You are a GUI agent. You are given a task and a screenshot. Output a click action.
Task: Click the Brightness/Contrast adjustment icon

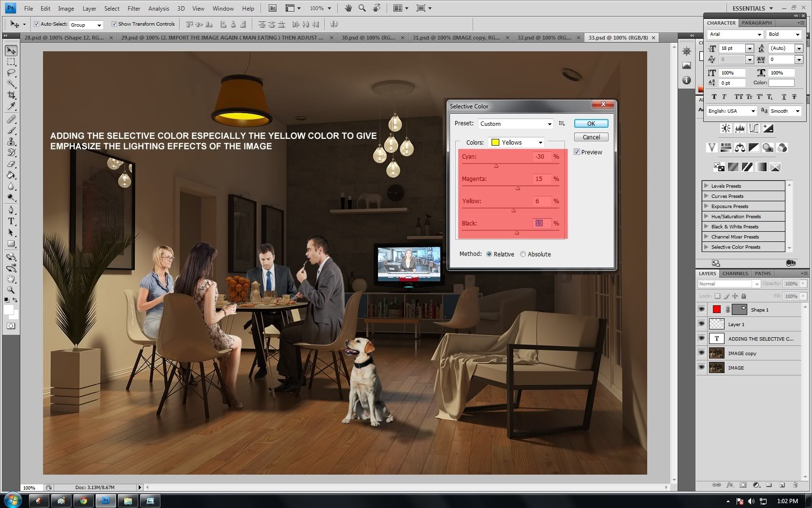(x=725, y=128)
